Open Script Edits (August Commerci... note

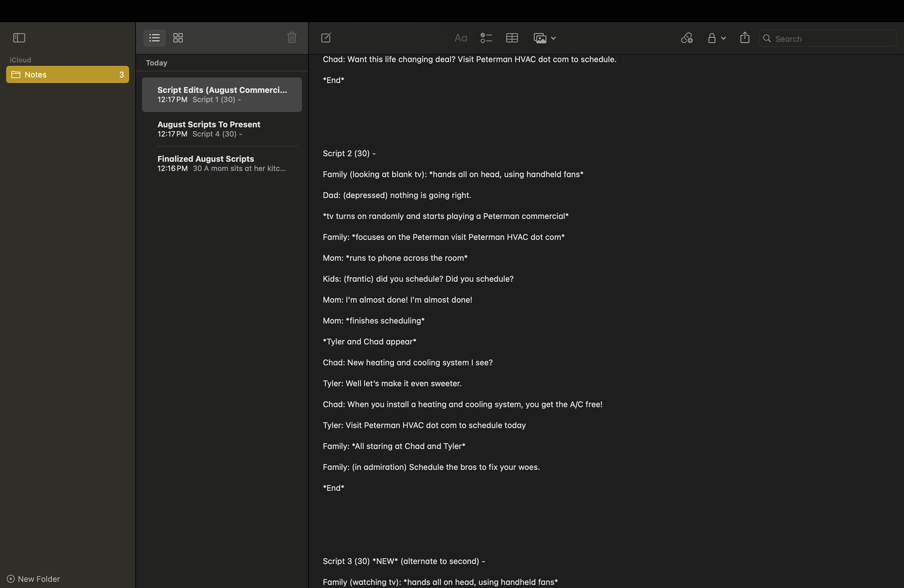coord(222,95)
